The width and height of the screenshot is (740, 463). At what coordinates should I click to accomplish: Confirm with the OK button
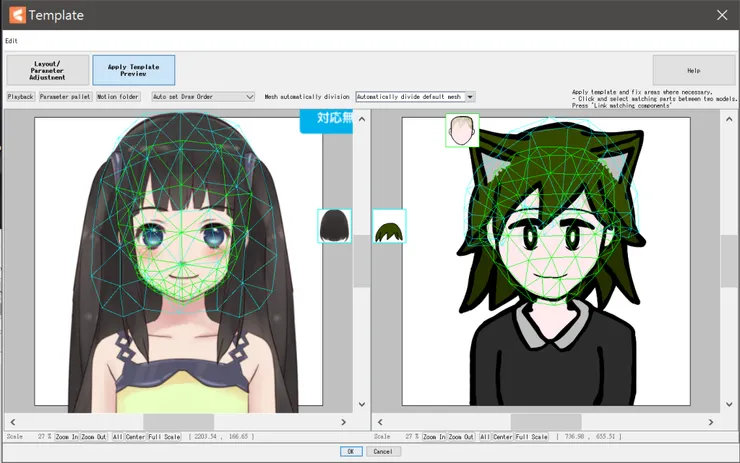[351, 452]
